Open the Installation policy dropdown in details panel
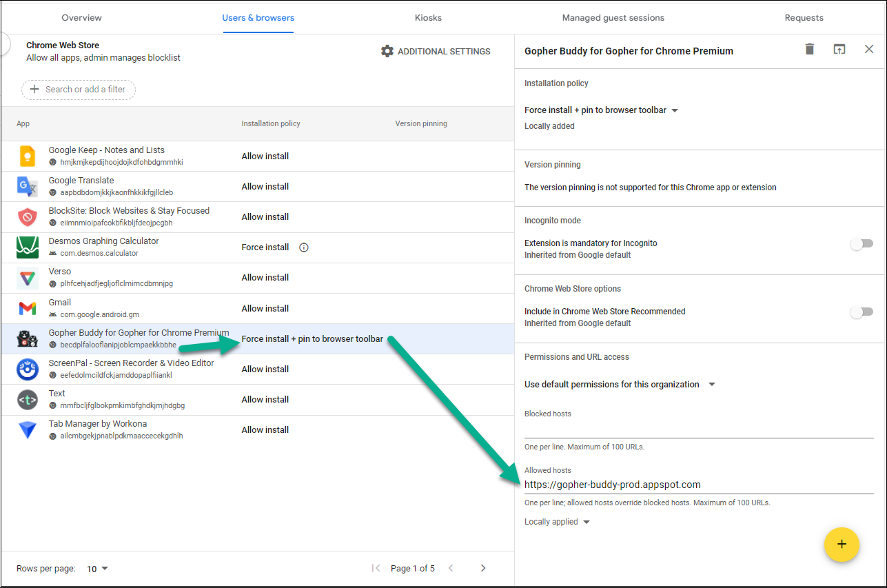 tap(602, 110)
